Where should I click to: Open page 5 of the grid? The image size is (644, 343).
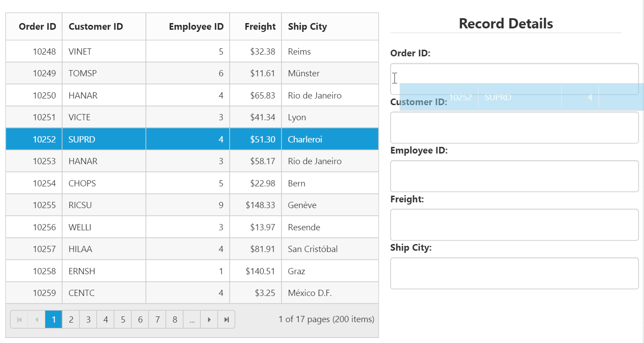(123, 319)
